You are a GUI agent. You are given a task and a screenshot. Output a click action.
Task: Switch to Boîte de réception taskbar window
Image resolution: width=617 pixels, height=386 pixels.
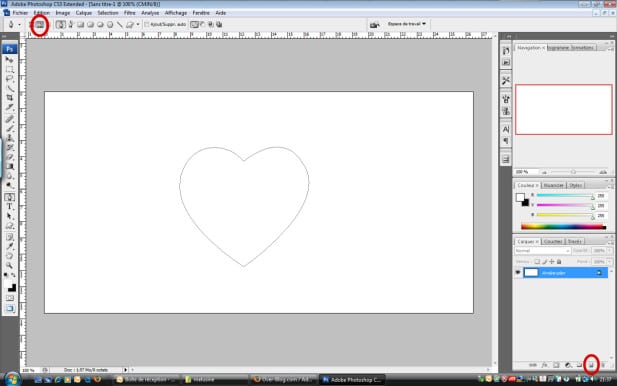146,380
